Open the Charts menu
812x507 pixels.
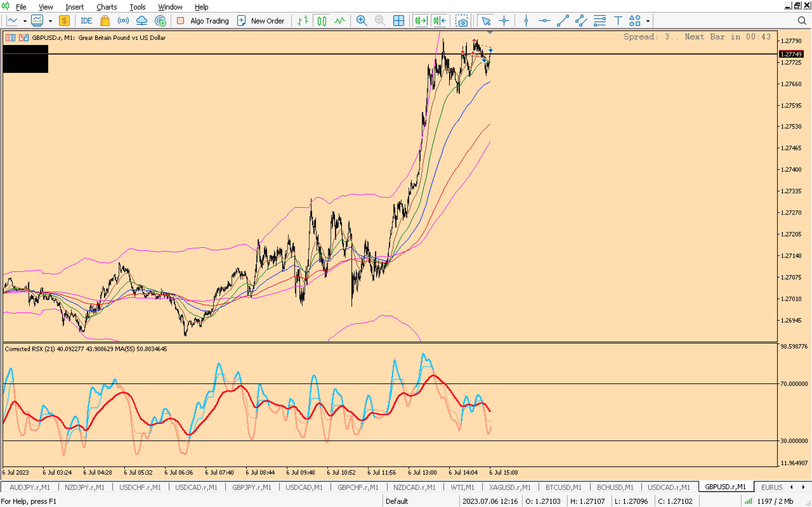coord(106,7)
